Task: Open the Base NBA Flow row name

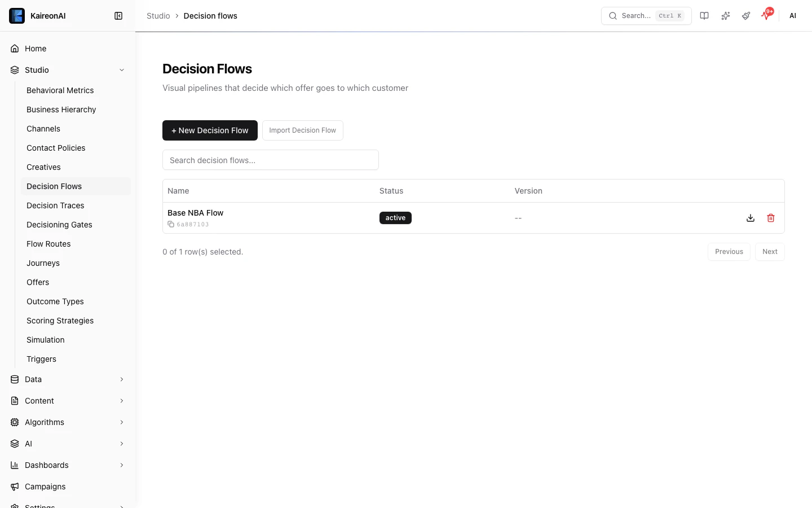Action: [x=195, y=213]
